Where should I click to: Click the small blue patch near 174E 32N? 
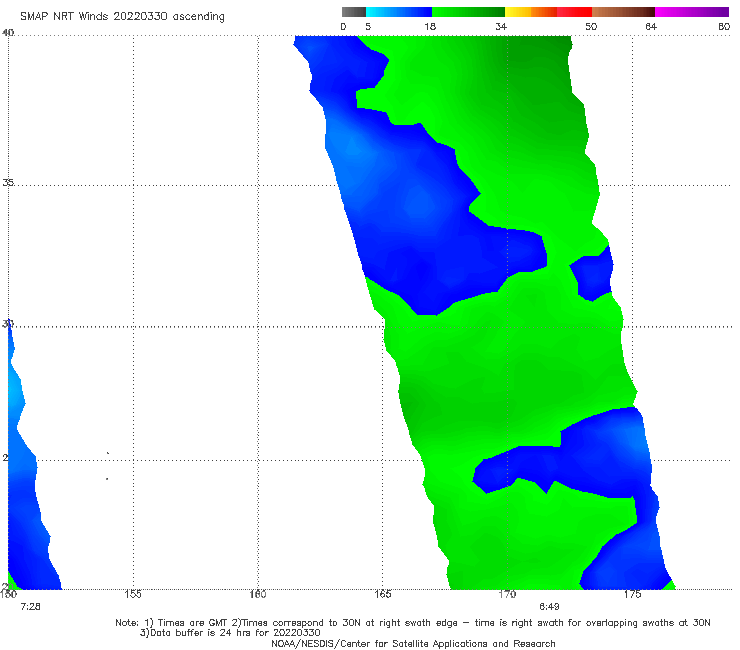tap(593, 274)
